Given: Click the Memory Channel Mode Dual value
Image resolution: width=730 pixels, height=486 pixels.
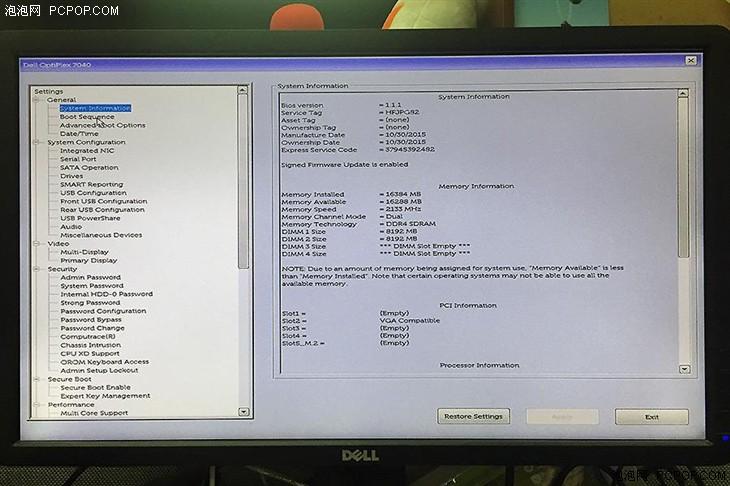Looking at the screenshot, I should click(394, 216).
